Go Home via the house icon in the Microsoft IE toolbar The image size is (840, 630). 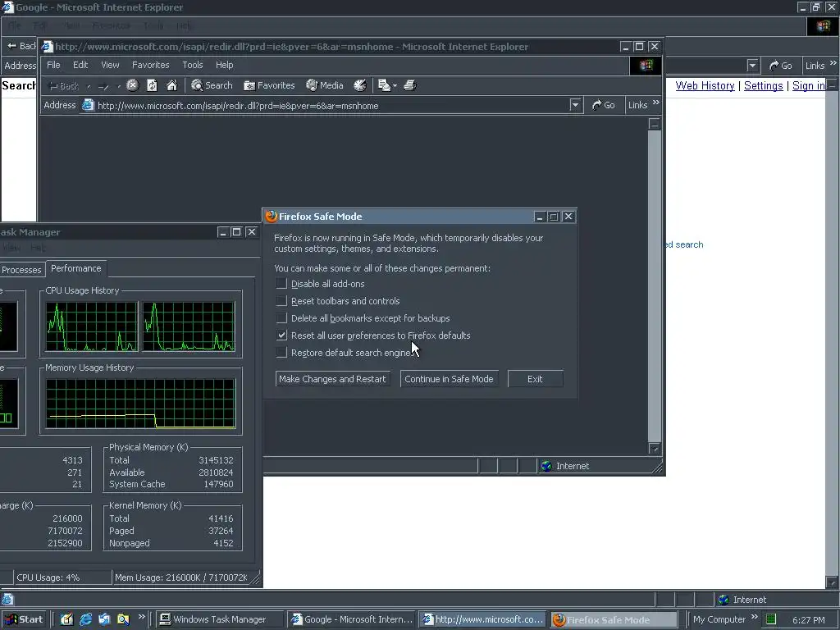(x=172, y=85)
